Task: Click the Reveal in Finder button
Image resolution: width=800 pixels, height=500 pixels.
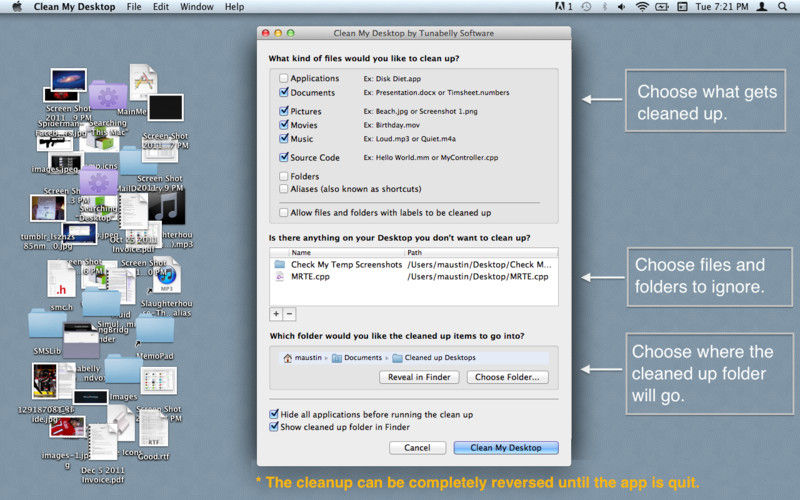Action: (419, 377)
